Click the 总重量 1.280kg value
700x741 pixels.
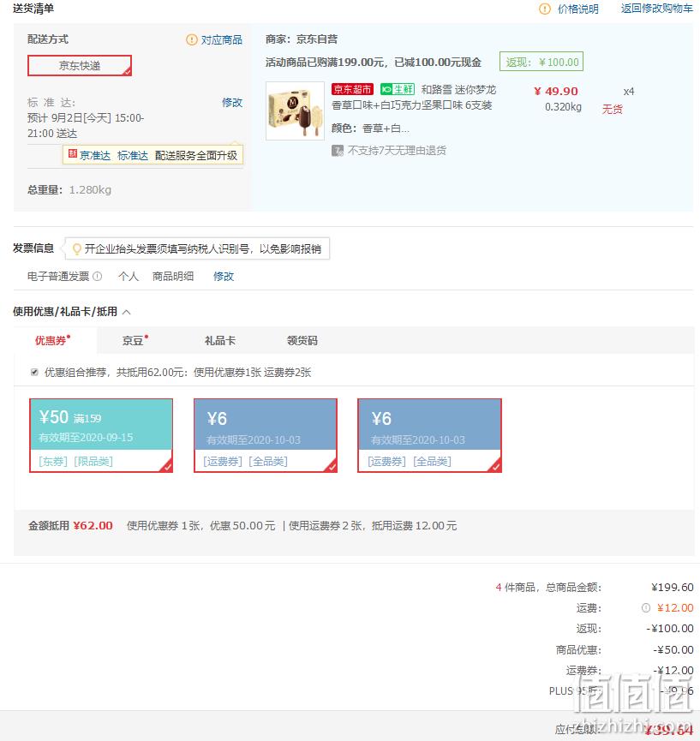[x=90, y=190]
